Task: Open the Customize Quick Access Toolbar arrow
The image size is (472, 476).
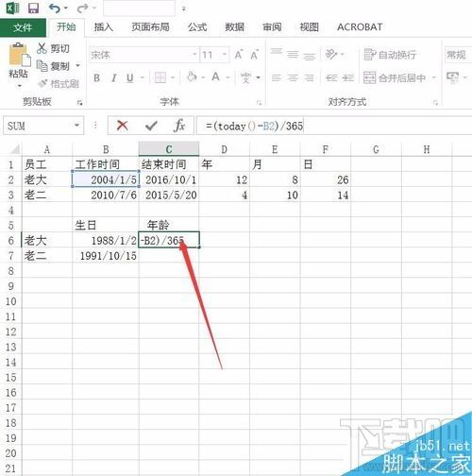Action: click(183, 8)
